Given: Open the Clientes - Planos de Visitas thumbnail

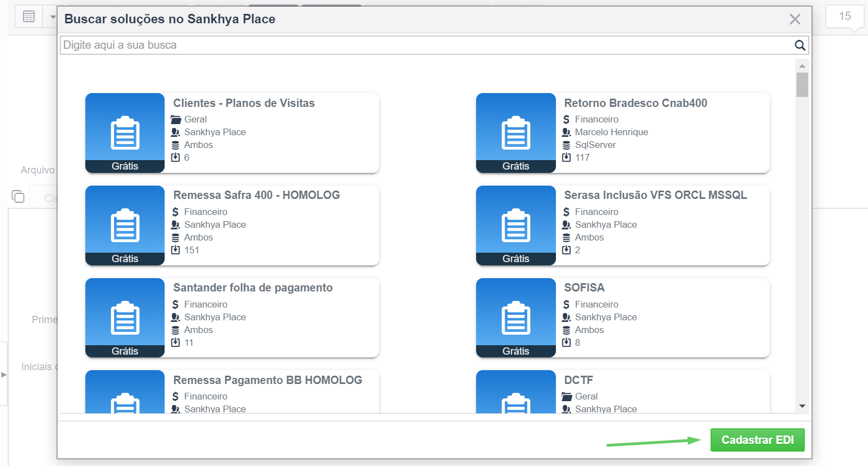Looking at the screenshot, I should pos(125,133).
